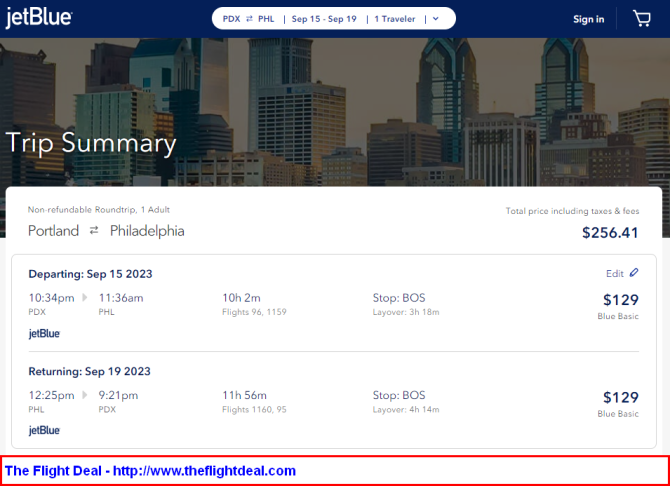Click 'Returning: Sep 19 2023' heading
Image resolution: width=670 pixels, height=486 pixels.
90,371
